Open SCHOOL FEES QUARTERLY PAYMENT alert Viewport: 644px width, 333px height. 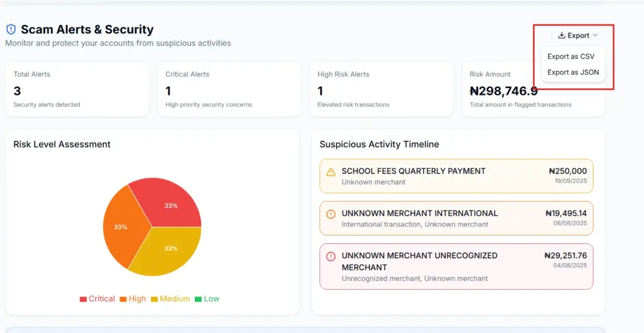pyautogui.click(x=457, y=176)
